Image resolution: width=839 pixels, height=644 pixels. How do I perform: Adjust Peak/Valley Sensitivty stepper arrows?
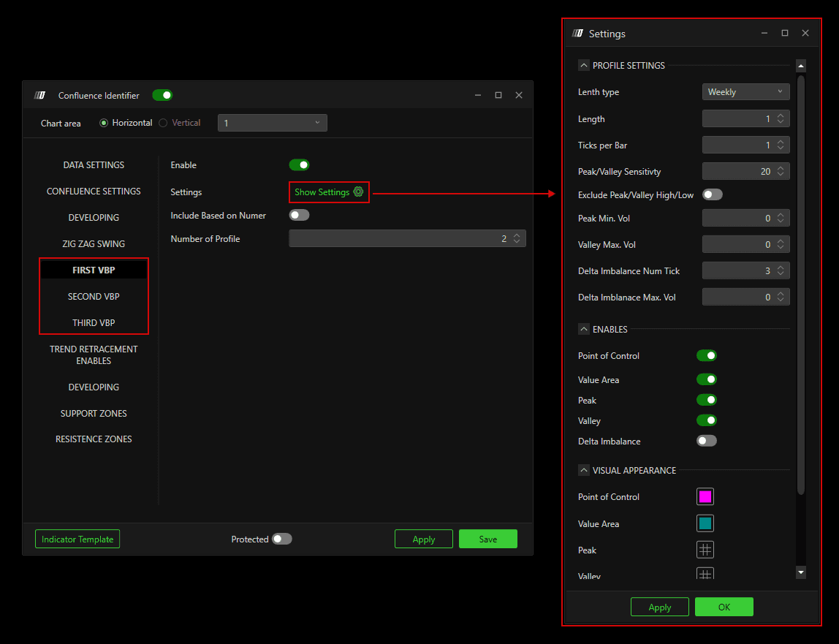(x=781, y=171)
